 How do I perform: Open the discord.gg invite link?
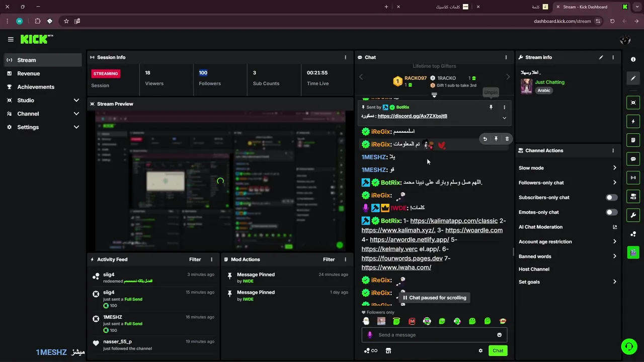[412, 116]
